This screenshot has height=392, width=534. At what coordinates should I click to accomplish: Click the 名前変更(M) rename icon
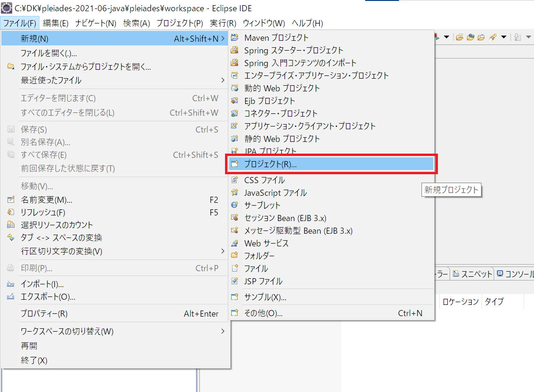tap(11, 200)
